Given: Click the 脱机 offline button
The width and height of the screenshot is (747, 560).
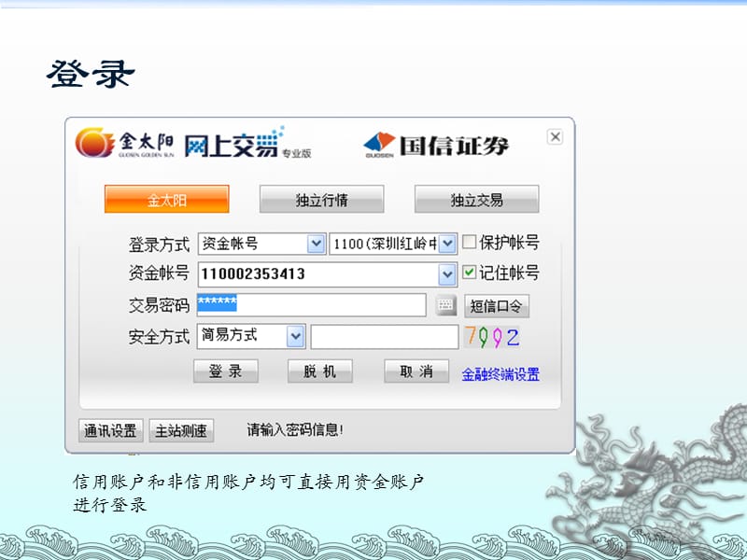Looking at the screenshot, I should 320,371.
